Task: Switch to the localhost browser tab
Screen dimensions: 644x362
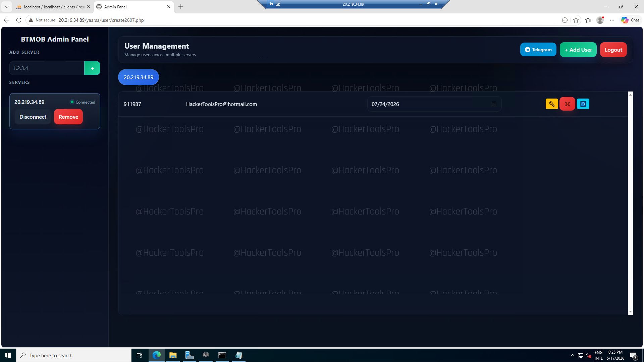Action: [53, 7]
